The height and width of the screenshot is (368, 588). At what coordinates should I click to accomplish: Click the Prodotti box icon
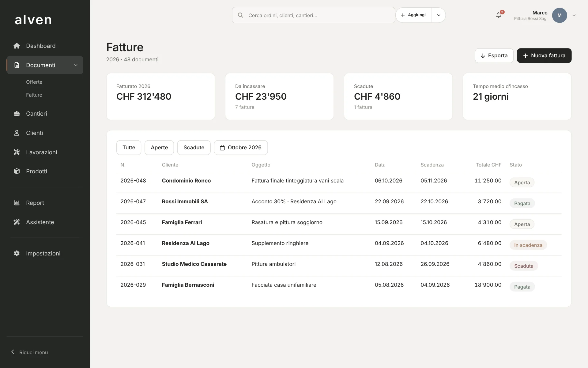pos(17,171)
